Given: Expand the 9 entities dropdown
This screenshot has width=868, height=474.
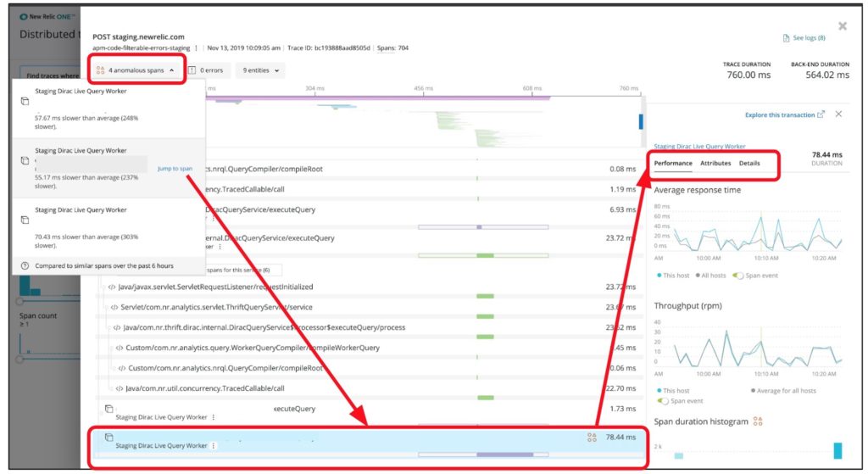Looking at the screenshot, I should coord(261,70).
